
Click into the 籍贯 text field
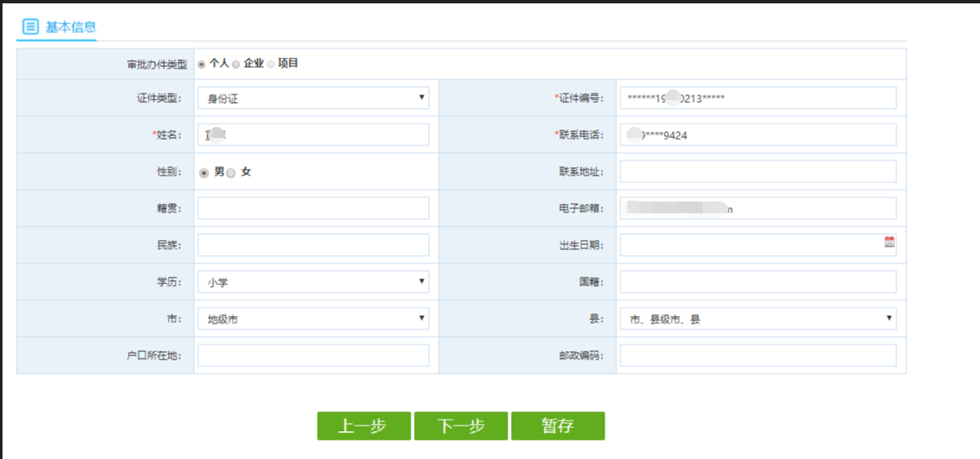point(313,208)
